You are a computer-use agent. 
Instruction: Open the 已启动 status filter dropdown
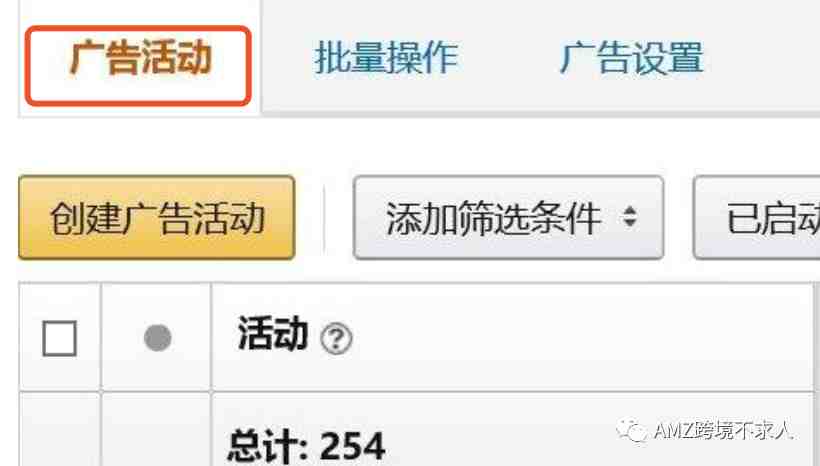pos(757,218)
